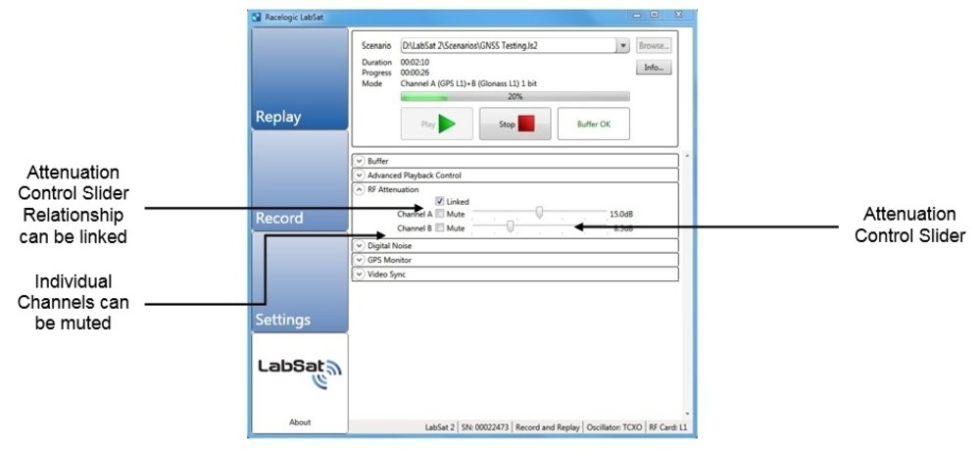Click the Browse button
980x452 pixels.
tap(654, 46)
